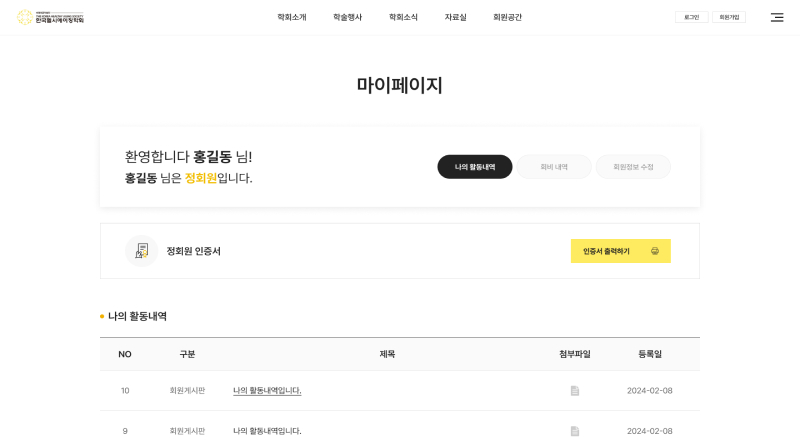Click the printer icon on certificate button
Screen dimensions: 800x448
coord(655,251)
